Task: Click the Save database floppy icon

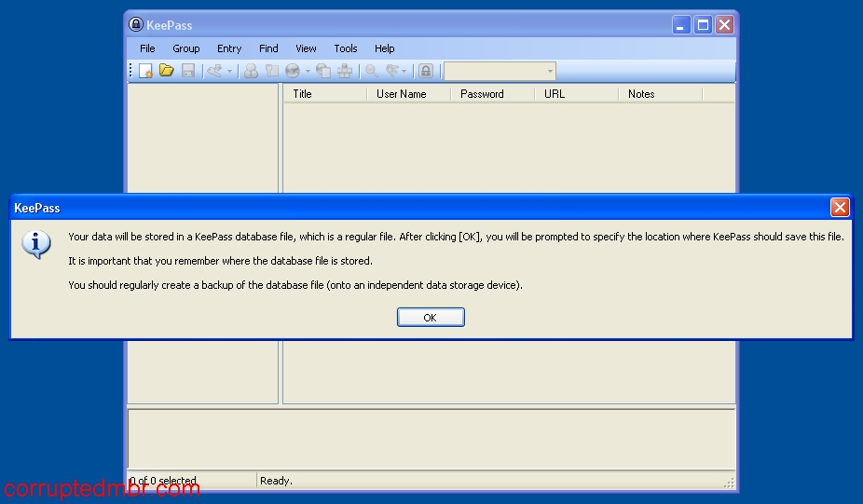Action: pos(188,71)
